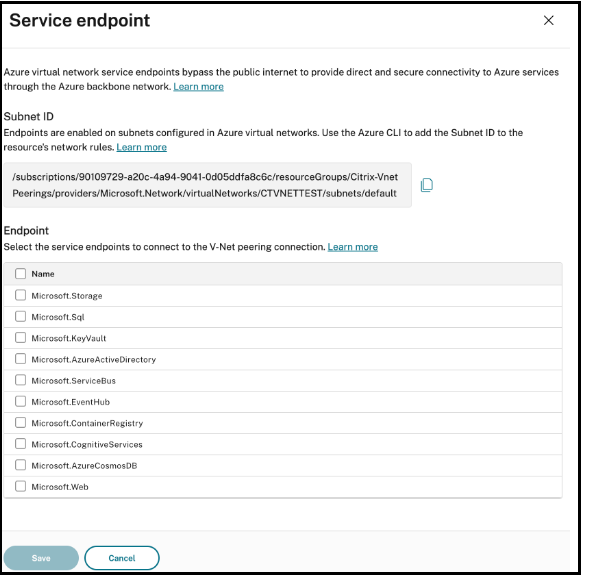
Task: Close the Service endpoint panel
Action: click(x=548, y=20)
